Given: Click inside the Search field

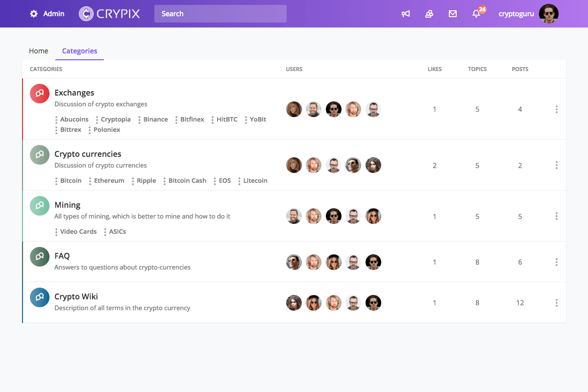Looking at the screenshot, I should (220, 14).
